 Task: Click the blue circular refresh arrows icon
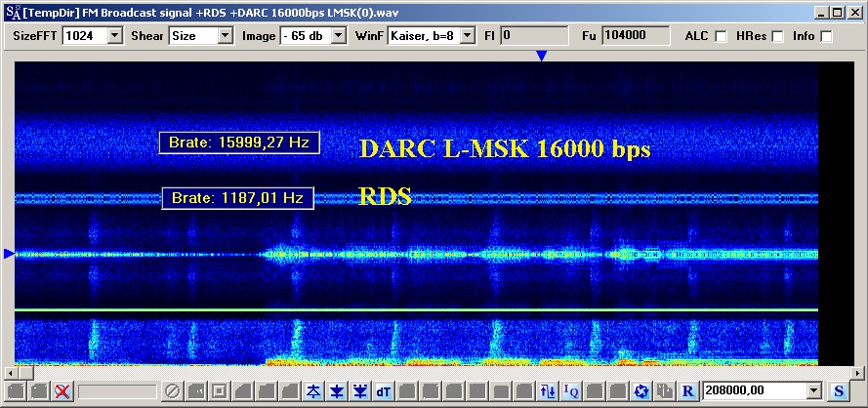(641, 391)
